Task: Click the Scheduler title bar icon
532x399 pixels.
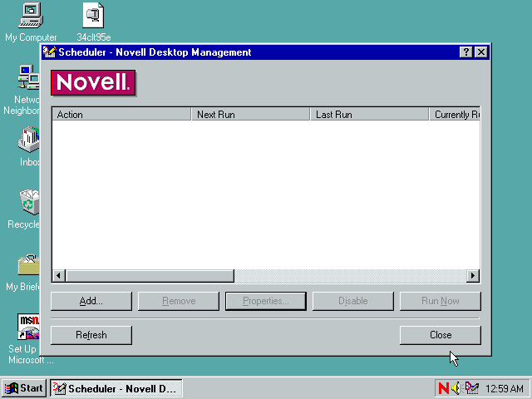Action: click(x=49, y=52)
